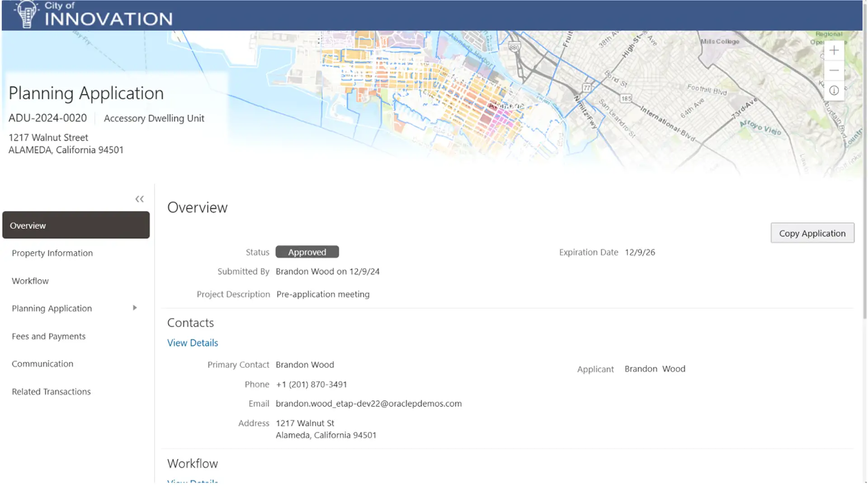Screen dimensions: 868x488
Task: Open Fees and Payments page
Action: tap(49, 336)
